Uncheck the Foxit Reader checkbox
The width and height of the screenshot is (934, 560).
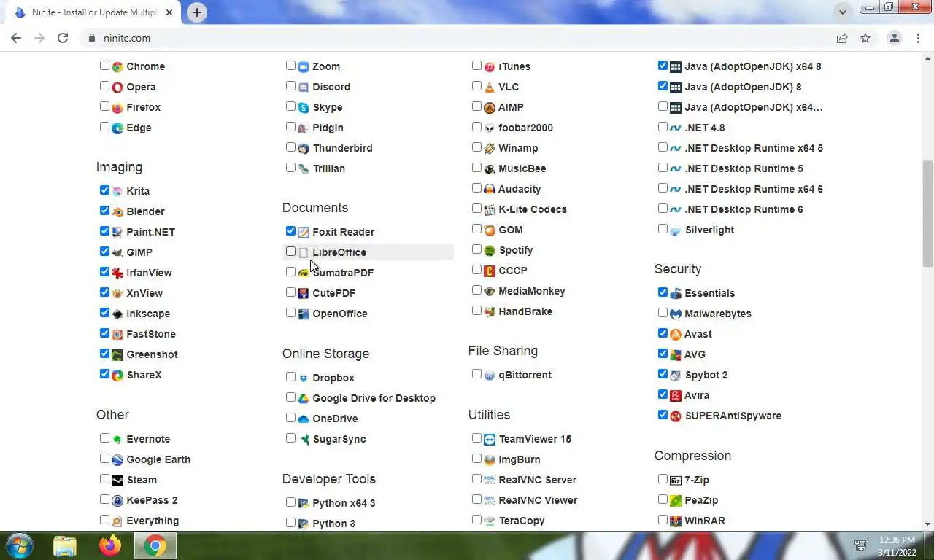click(291, 231)
